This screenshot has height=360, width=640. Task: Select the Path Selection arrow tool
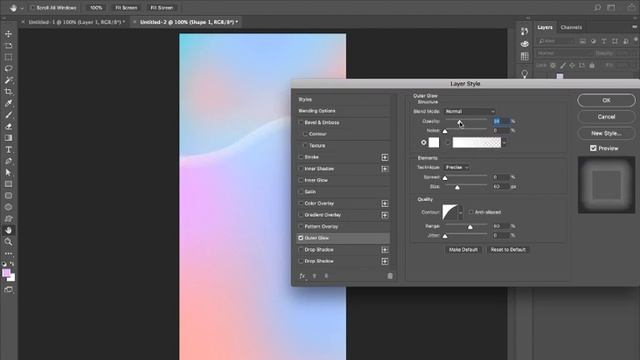[x=8, y=173]
